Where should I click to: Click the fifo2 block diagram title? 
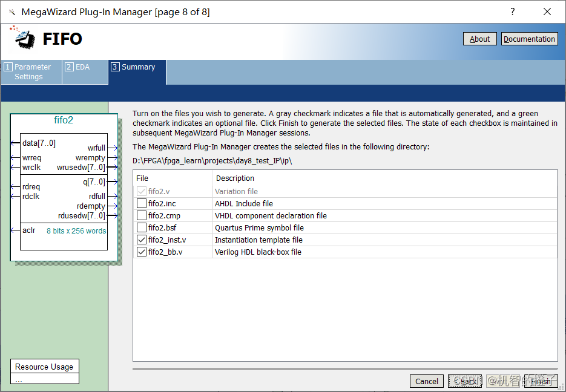click(x=64, y=120)
